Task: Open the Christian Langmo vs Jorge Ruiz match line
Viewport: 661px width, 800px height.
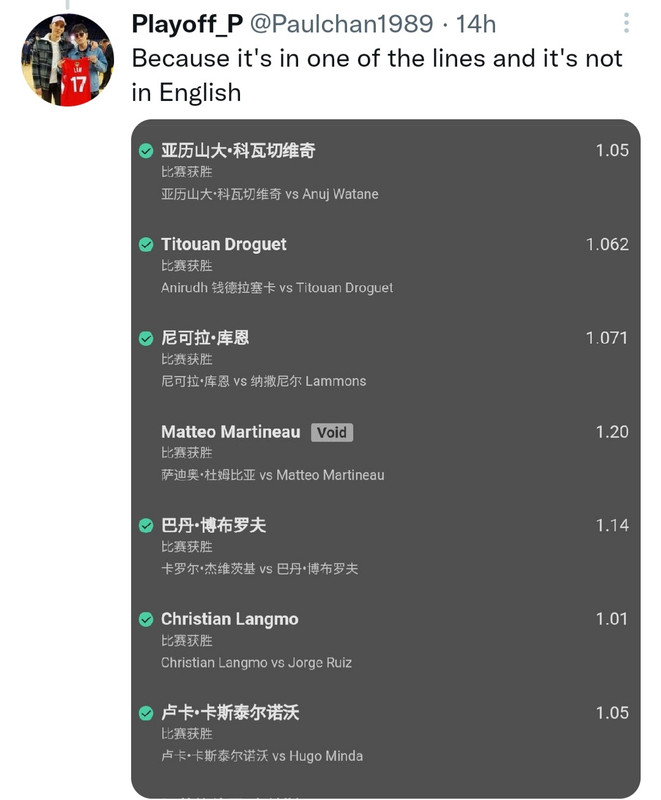Action: 256,663
